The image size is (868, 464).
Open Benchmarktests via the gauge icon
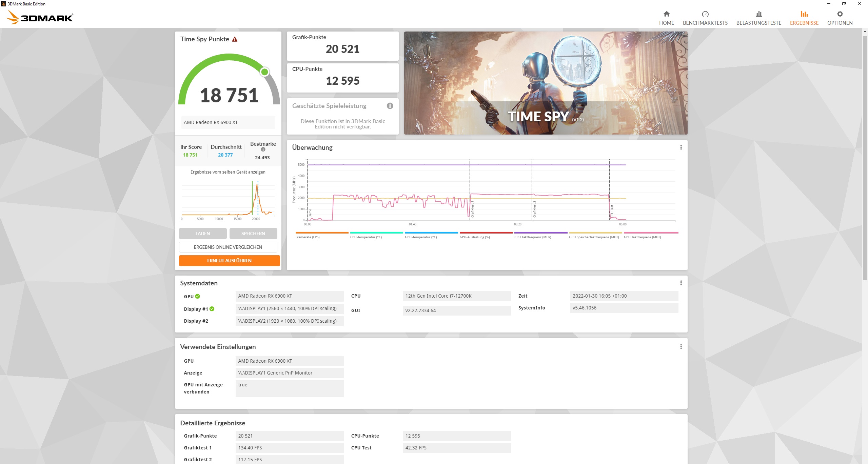(705, 14)
